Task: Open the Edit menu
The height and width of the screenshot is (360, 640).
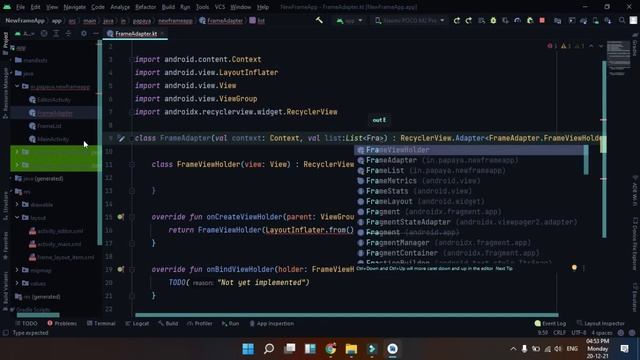Action: pyautogui.click(x=36, y=7)
